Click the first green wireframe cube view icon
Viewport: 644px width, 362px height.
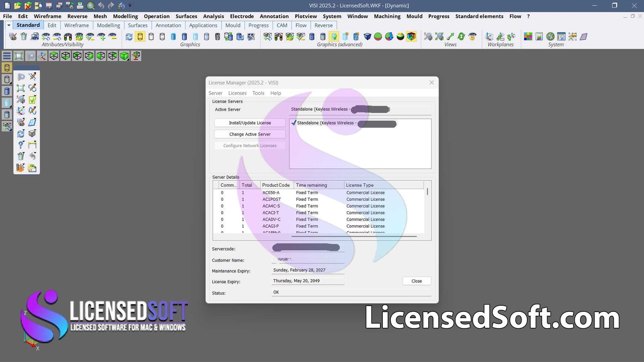54,56
